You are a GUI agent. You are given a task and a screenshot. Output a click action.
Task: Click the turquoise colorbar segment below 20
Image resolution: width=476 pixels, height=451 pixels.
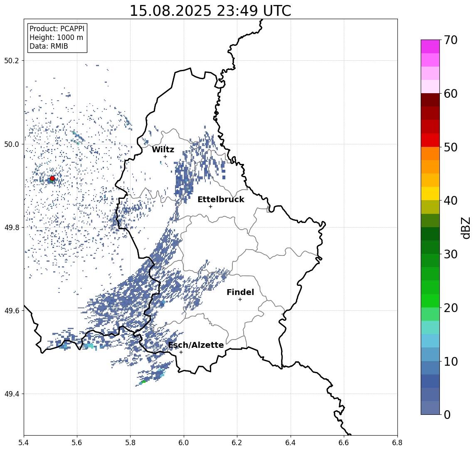pyautogui.click(x=430, y=327)
